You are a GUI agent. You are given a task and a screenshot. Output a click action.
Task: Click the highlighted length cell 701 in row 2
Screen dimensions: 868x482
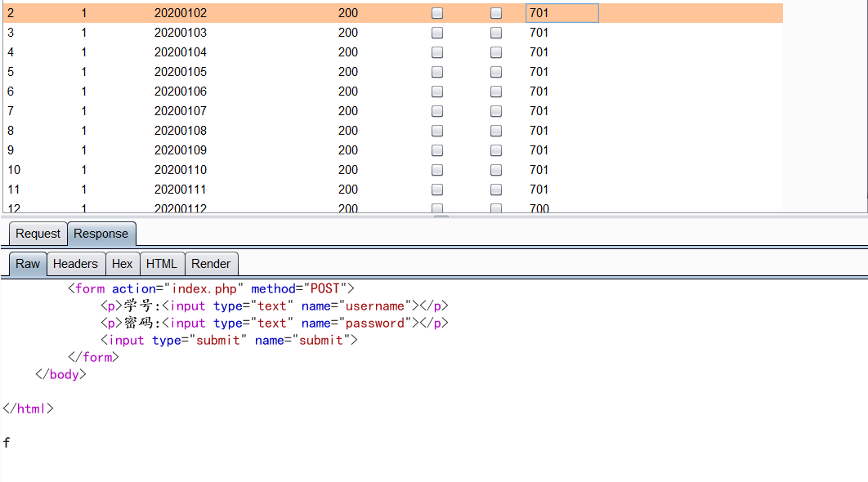pyautogui.click(x=562, y=13)
